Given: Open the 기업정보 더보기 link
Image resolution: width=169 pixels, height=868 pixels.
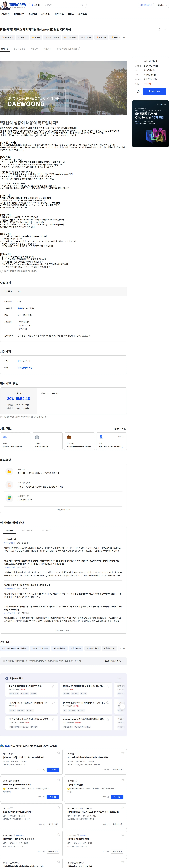Looking at the screenshot, I should (120, 429).
